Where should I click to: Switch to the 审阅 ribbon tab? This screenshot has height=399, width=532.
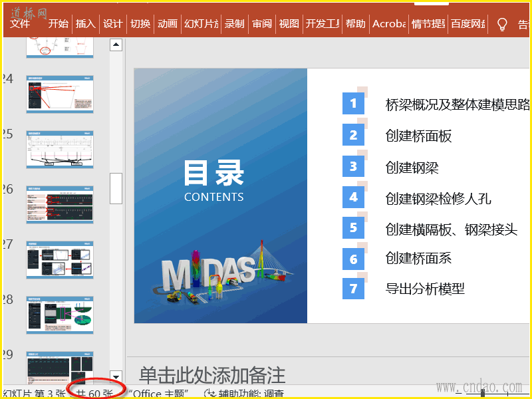tap(262, 23)
